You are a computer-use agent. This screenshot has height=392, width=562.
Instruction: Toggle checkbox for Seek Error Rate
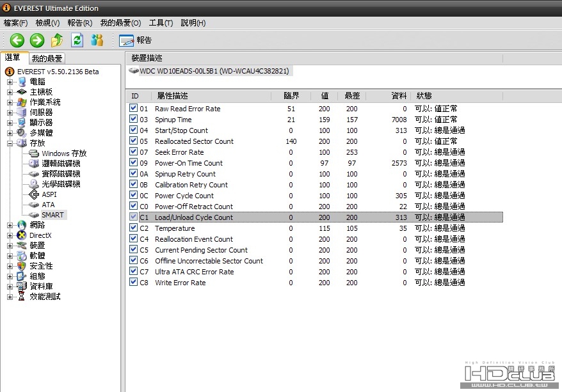(x=134, y=152)
